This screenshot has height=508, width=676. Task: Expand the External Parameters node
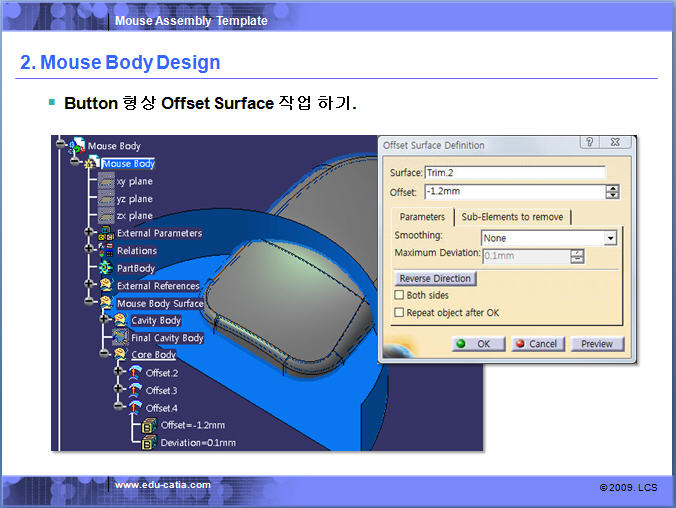pyautogui.click(x=90, y=233)
